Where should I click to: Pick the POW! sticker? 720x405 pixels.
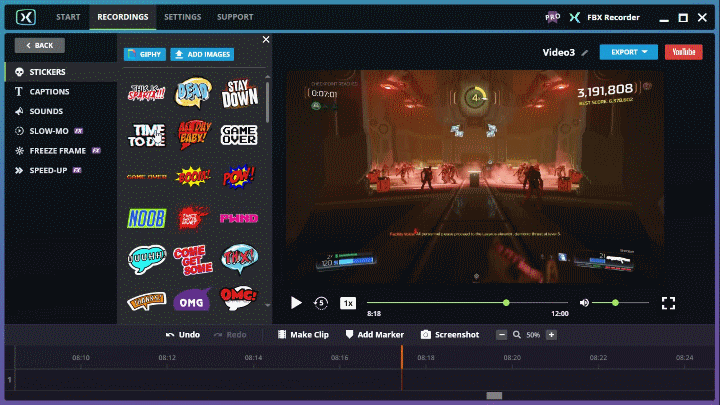point(239,176)
